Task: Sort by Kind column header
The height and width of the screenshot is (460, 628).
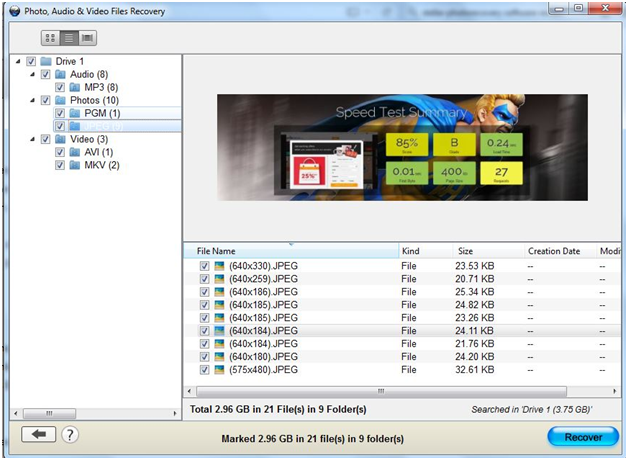Action: 426,251
